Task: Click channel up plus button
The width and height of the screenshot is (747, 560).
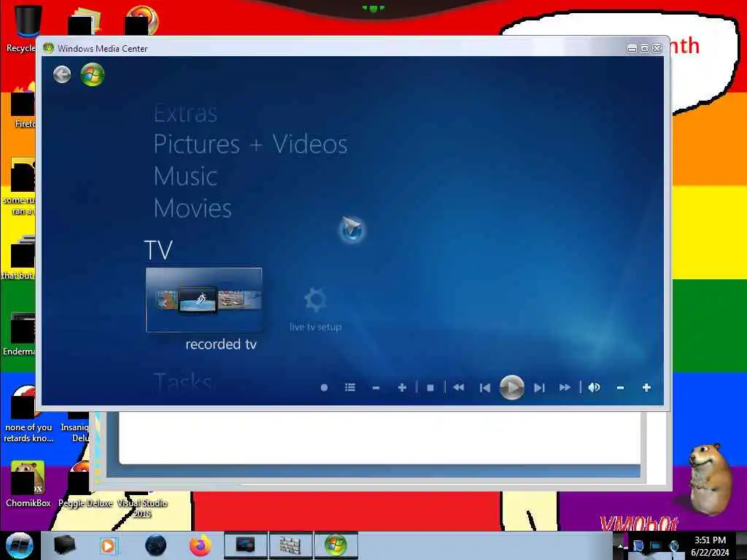Action: point(402,388)
